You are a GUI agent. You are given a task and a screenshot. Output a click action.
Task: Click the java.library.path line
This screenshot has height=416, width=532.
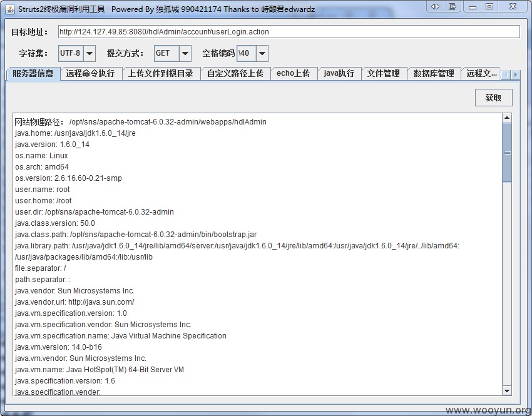237,245
